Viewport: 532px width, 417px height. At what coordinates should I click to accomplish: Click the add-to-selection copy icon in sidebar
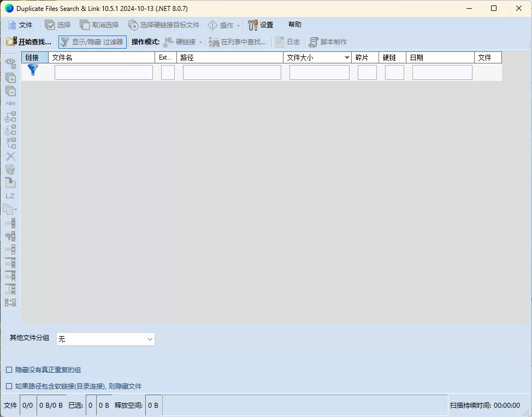tap(10, 78)
